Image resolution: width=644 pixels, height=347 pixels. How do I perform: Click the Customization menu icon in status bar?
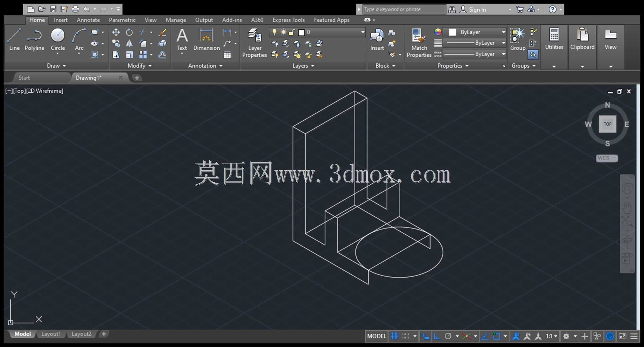pos(634,336)
